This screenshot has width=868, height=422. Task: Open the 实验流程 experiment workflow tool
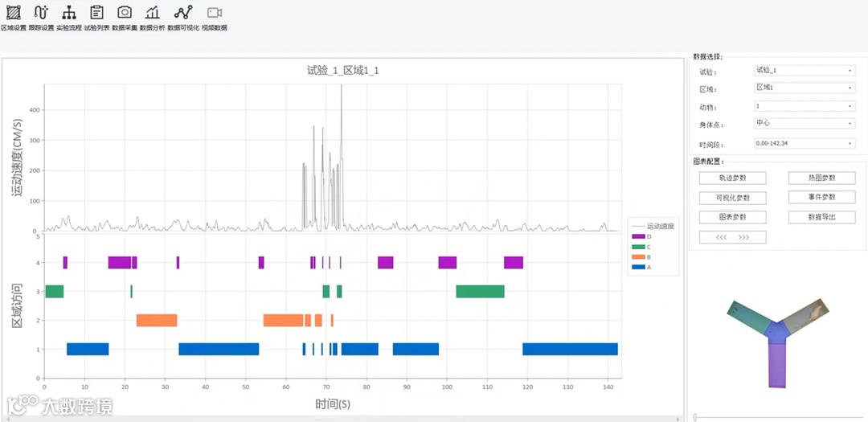click(68, 18)
